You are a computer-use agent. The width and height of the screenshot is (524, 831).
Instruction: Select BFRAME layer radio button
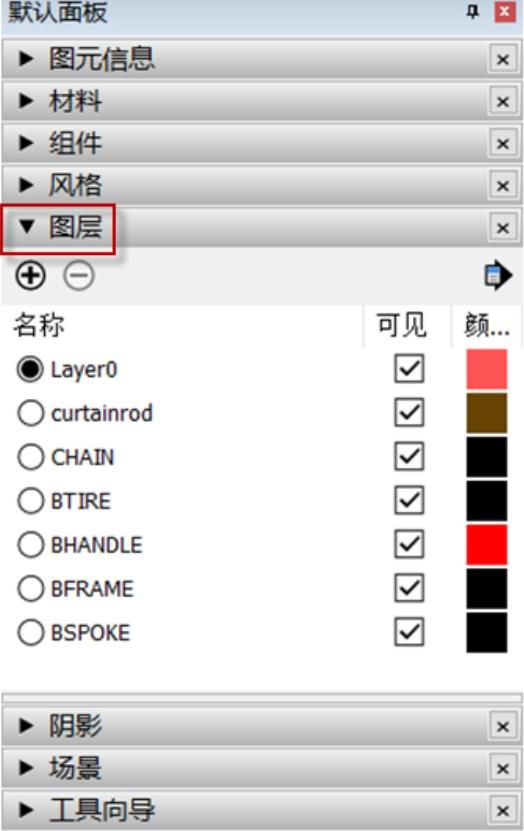point(30,588)
